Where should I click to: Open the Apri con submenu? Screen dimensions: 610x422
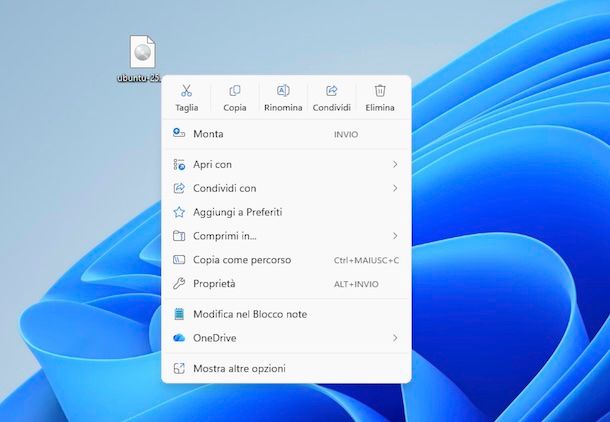(286, 165)
